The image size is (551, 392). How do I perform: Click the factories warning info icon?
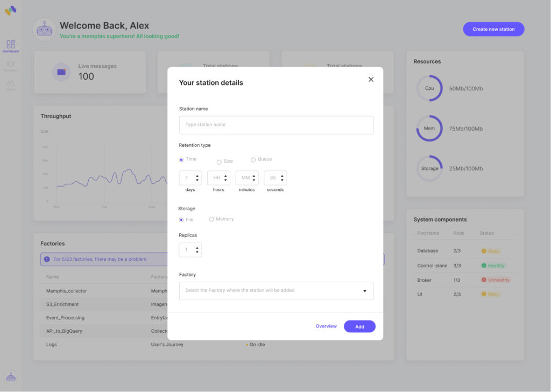(47, 259)
